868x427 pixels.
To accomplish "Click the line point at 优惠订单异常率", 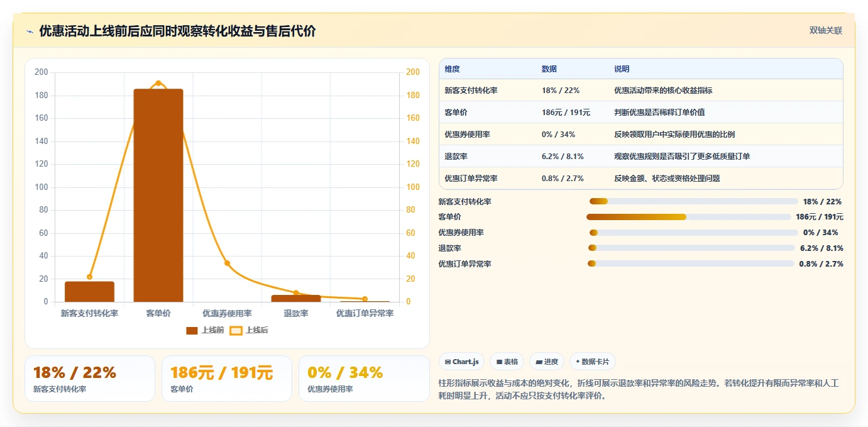I will click(x=365, y=299).
